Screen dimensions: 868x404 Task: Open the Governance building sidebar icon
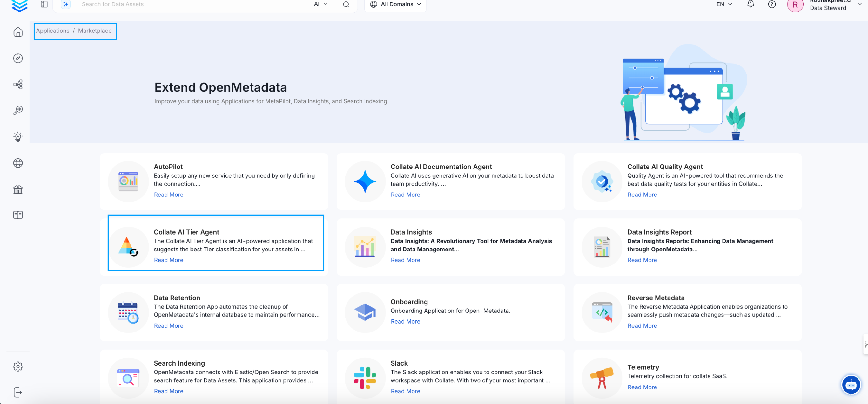pyautogui.click(x=18, y=189)
